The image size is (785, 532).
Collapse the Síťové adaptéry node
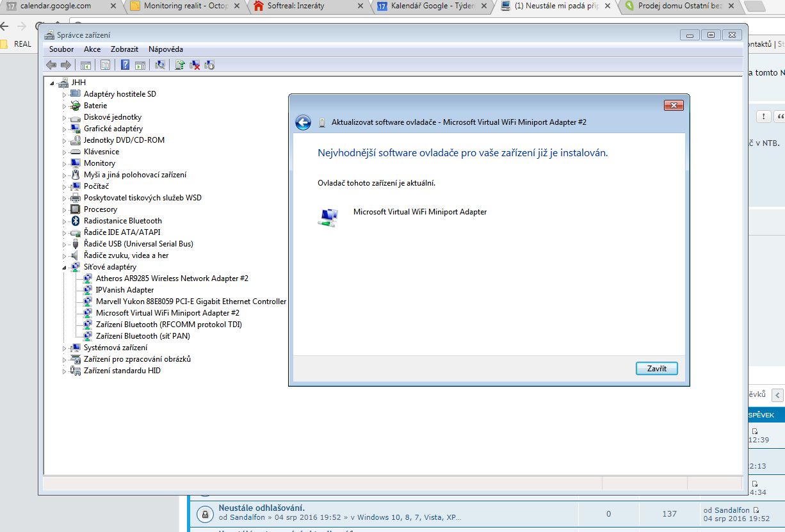(64, 268)
